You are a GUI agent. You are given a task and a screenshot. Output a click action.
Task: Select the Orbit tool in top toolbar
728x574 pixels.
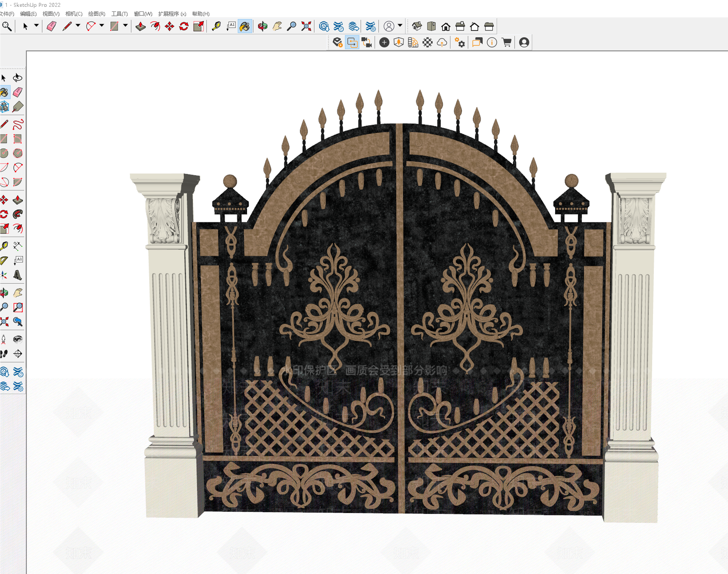point(263,26)
